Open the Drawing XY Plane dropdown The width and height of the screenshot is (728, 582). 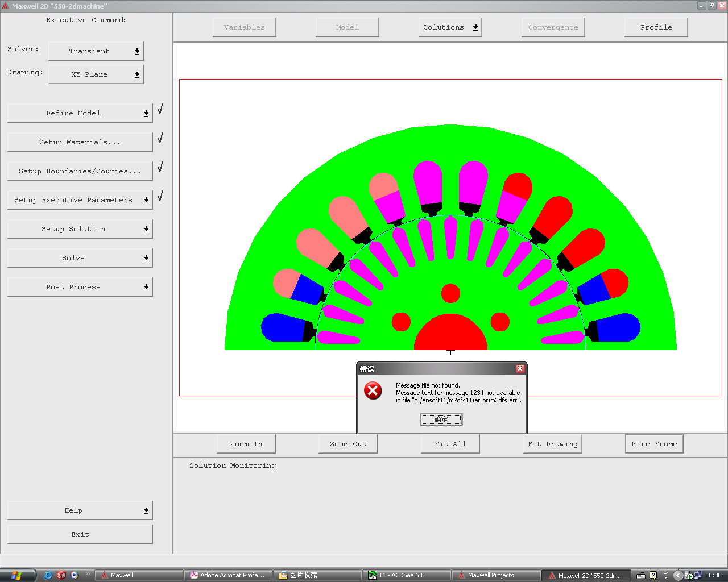point(96,74)
